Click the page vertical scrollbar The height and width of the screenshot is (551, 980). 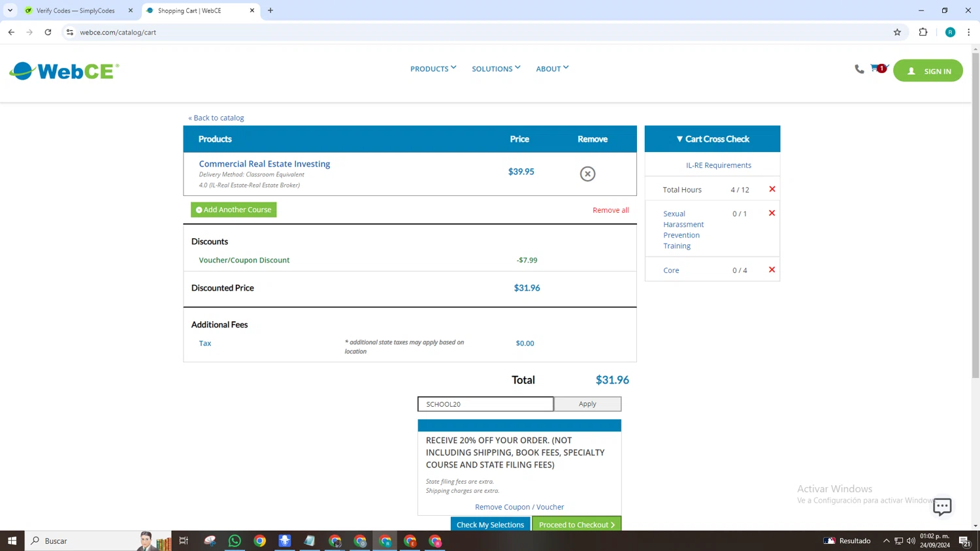975,215
